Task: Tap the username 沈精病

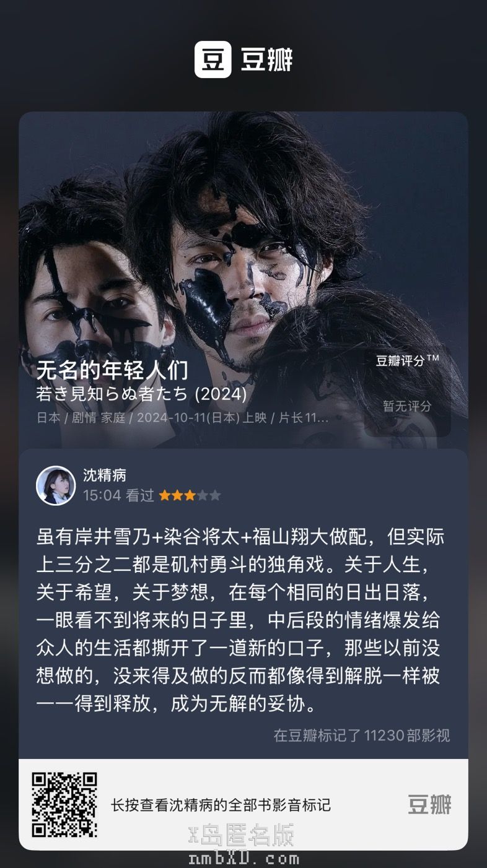Action: click(x=105, y=475)
